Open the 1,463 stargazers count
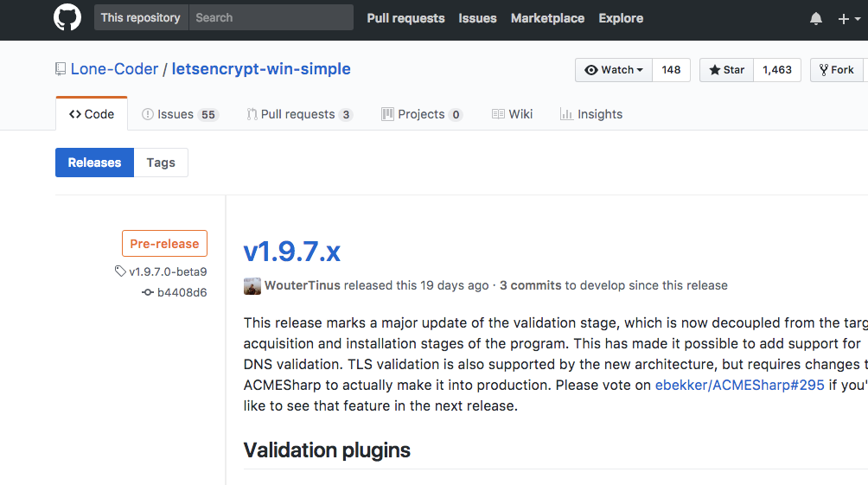The image size is (868, 485). click(777, 70)
